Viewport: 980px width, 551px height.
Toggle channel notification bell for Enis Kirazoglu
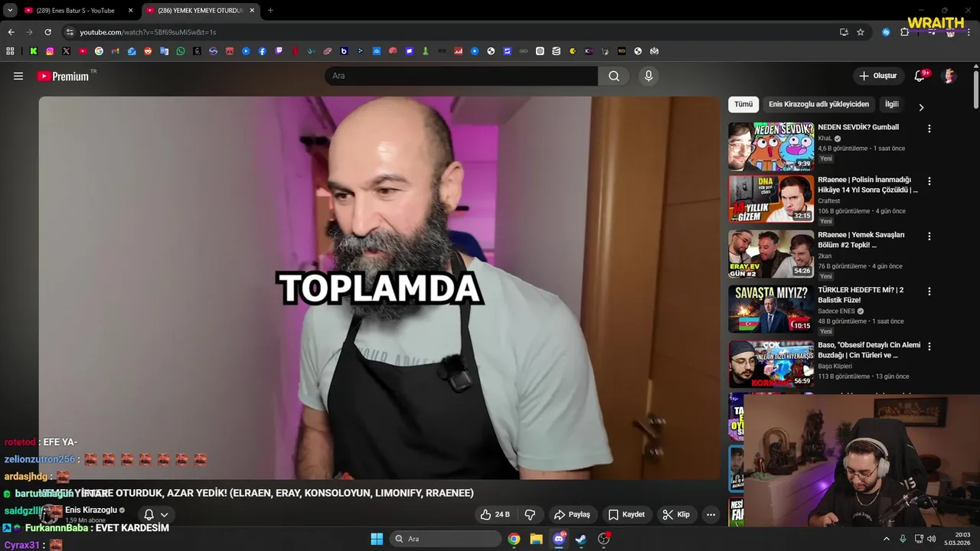(149, 514)
